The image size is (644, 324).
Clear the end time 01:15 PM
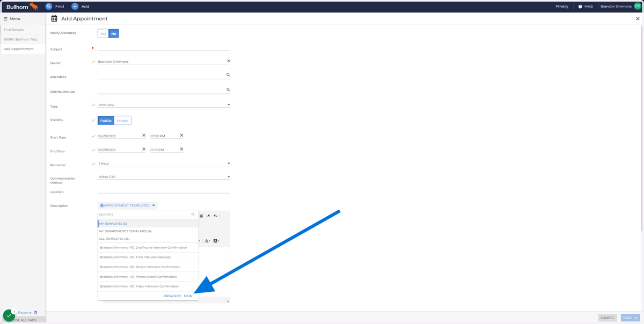click(181, 149)
